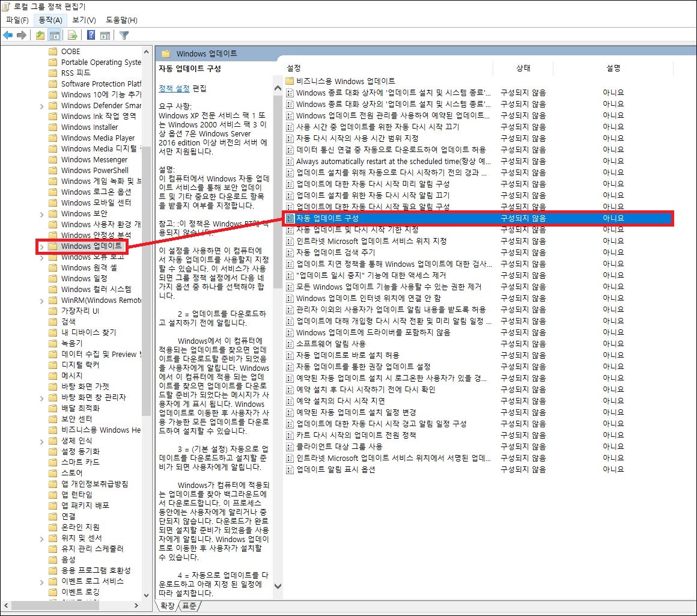Click the folder icon of 비즈니스용 Windows 업데이트

[x=290, y=81]
